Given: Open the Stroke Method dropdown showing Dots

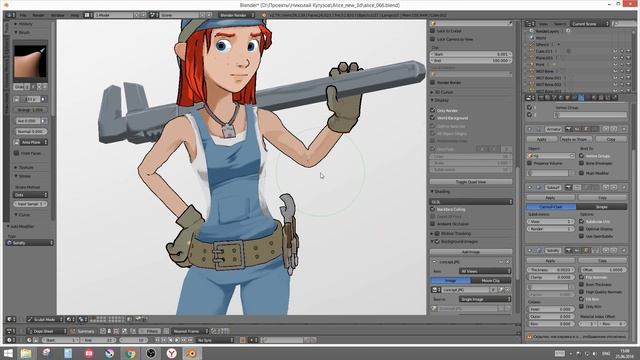Looking at the screenshot, I should [30, 195].
